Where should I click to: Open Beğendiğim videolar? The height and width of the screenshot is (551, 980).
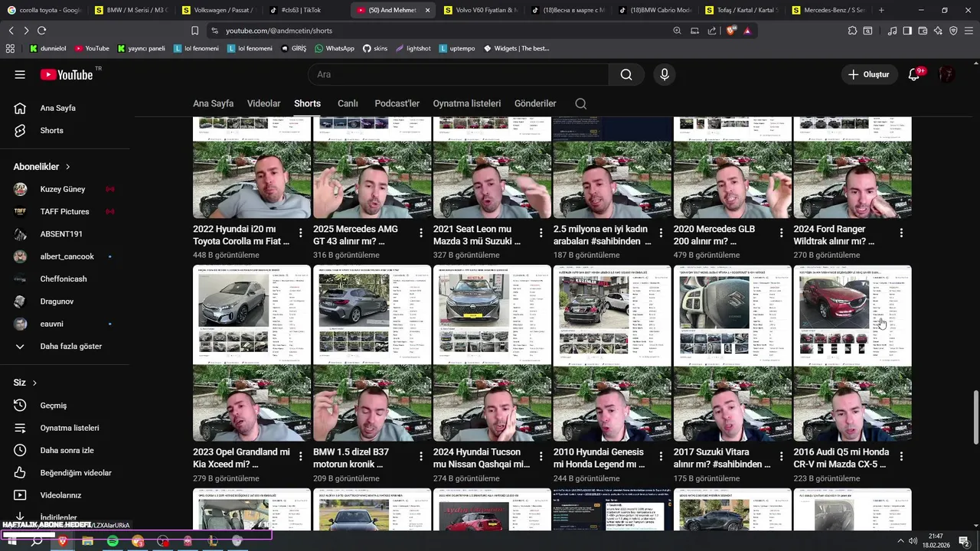click(x=64, y=473)
